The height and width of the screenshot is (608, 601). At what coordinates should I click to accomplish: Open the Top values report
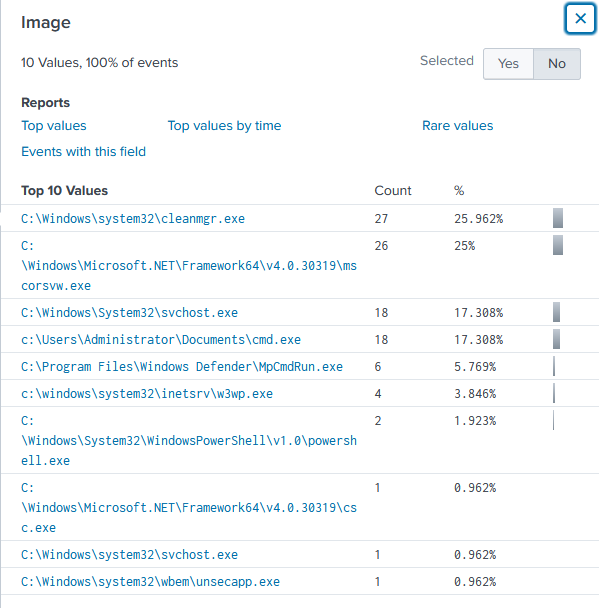54,126
